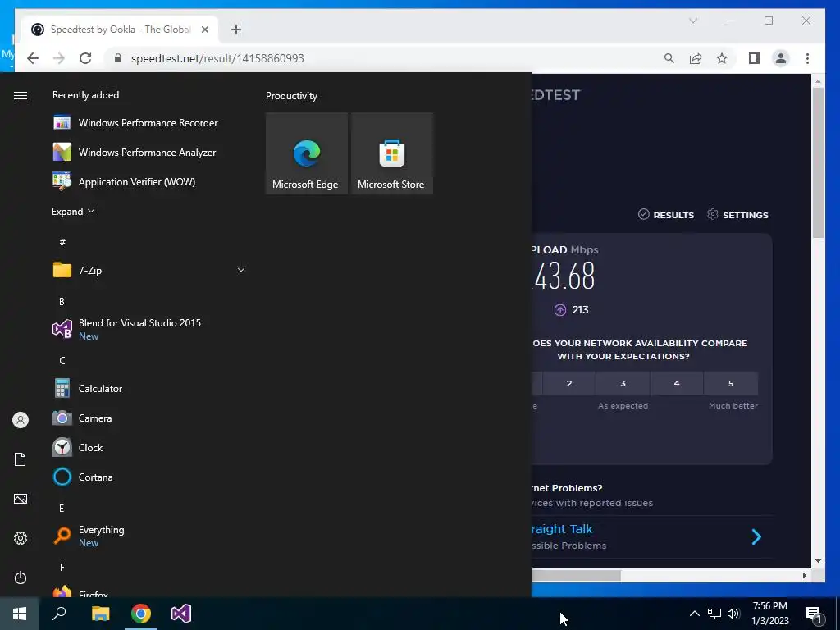Open the volume tray icon

733,614
